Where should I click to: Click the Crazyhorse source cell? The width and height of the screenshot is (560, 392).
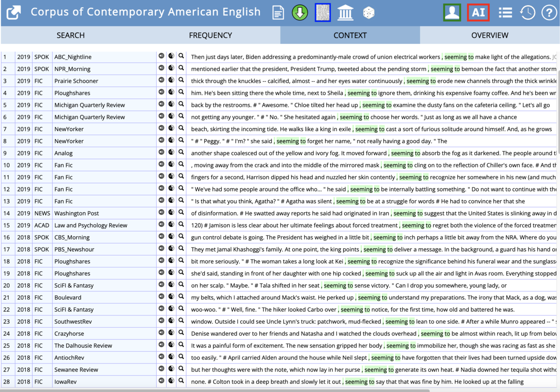[104, 334]
